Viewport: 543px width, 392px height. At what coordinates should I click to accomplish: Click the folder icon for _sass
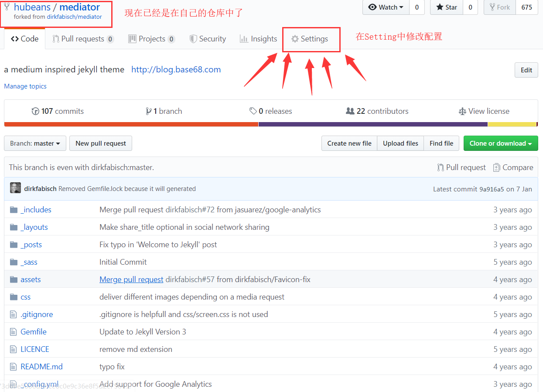[x=14, y=262]
